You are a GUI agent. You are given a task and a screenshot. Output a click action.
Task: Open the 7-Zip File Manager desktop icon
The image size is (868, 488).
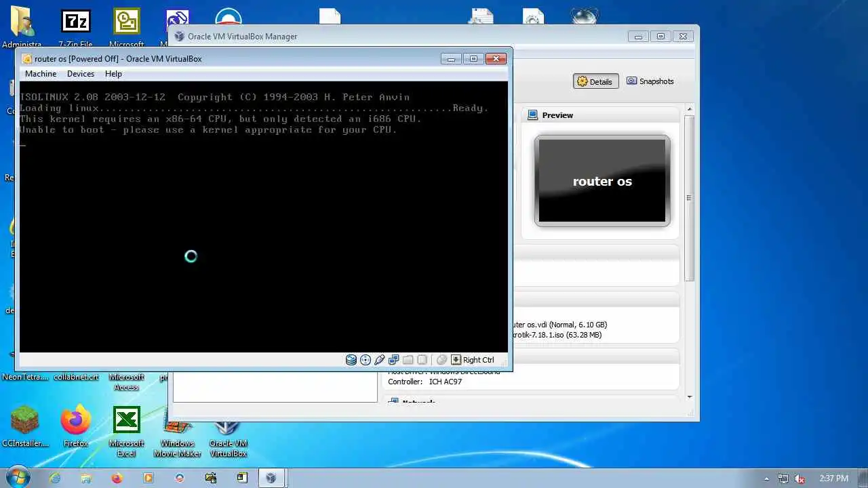point(75,27)
